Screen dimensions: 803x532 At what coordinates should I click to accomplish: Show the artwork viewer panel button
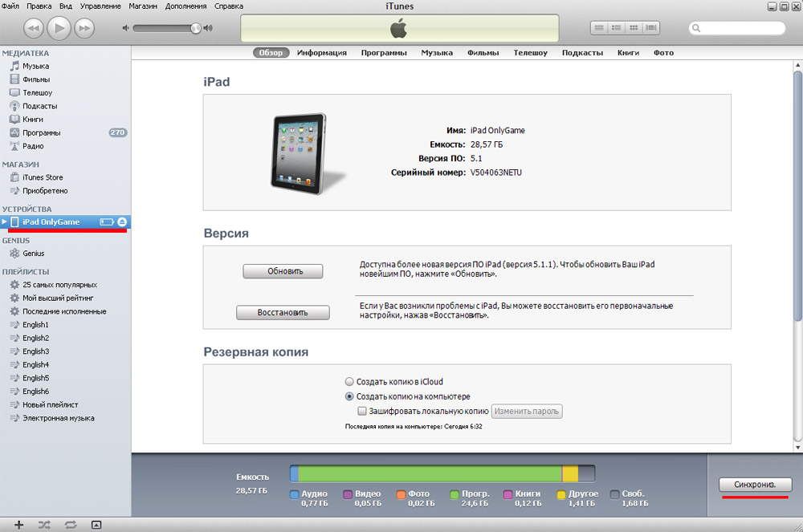point(96,525)
